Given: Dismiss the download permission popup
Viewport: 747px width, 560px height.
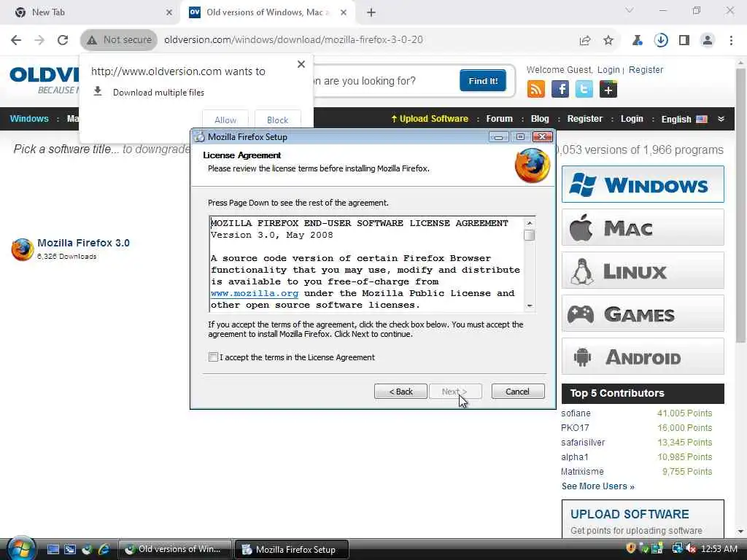Looking at the screenshot, I should click(301, 64).
